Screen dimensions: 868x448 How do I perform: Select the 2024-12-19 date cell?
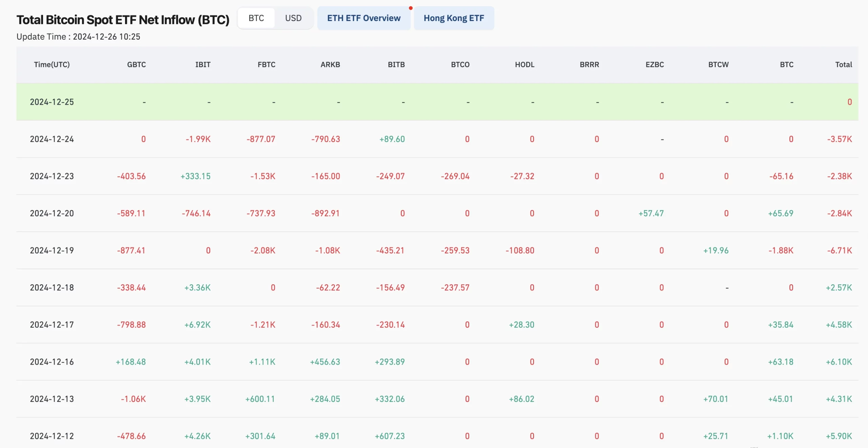click(x=52, y=250)
